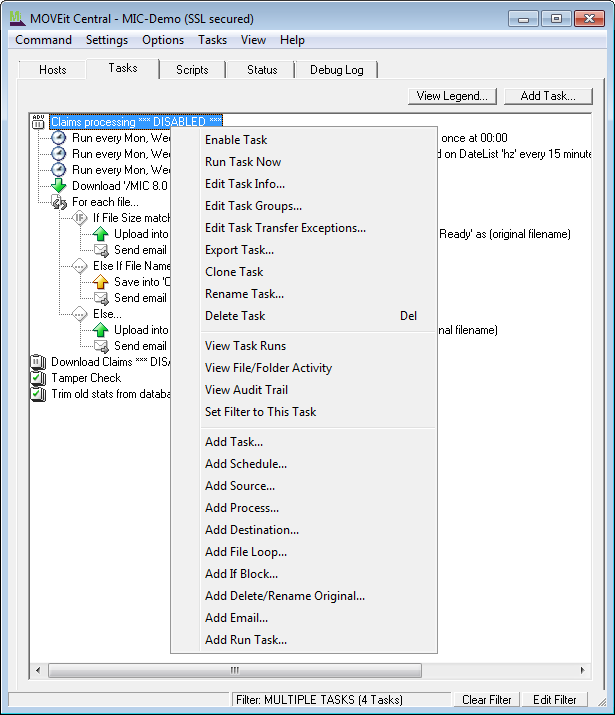The image size is (615, 715).
Task: Select the For each file... row
Action: (x=105, y=202)
